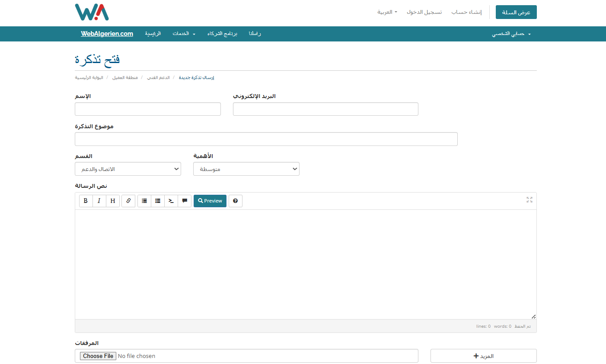Apply italic formatting in editor toolbar

point(99,201)
